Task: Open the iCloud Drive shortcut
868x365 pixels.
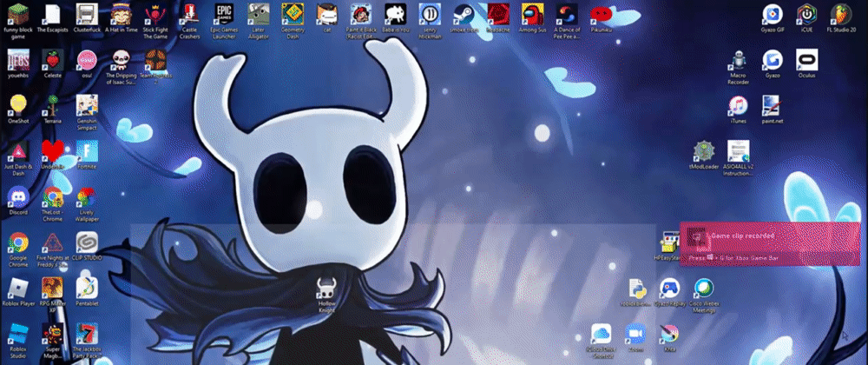Action: [x=601, y=342]
